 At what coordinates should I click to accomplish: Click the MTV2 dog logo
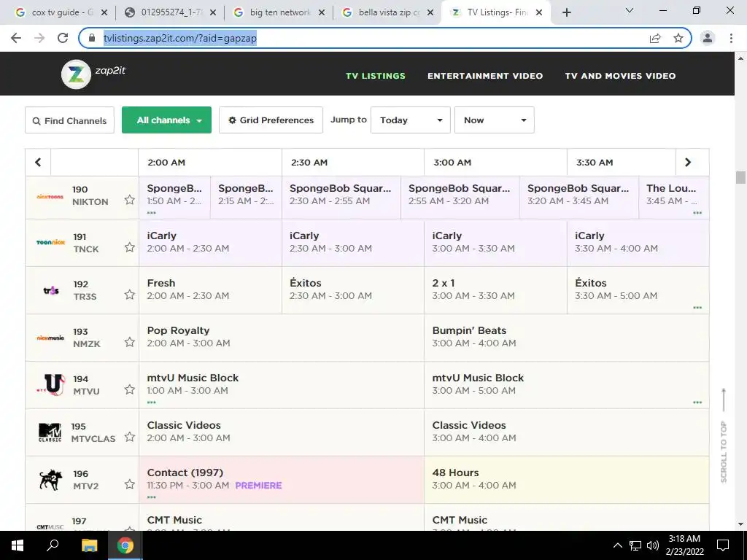coord(51,480)
